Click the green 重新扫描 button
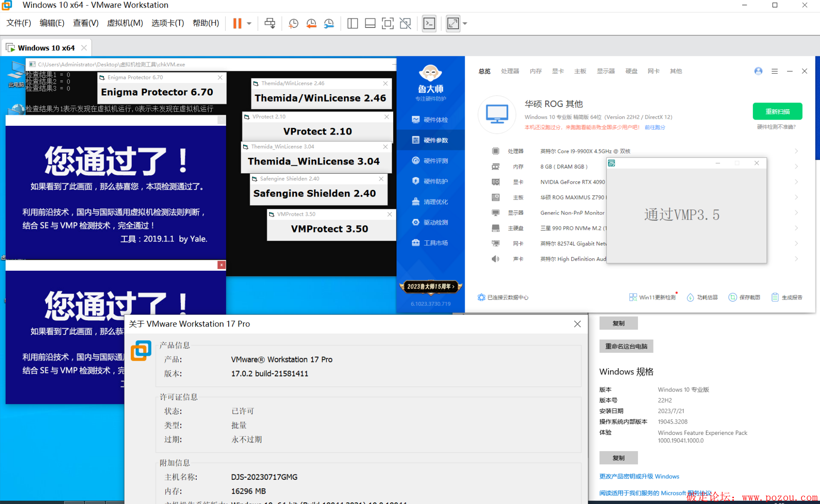The height and width of the screenshot is (504, 820). point(778,111)
